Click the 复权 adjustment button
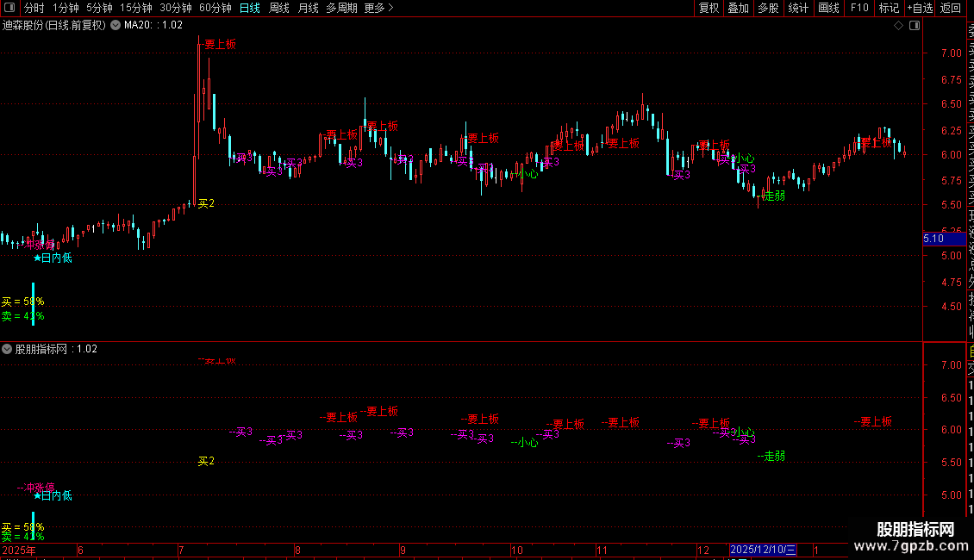This screenshot has width=974, height=560. (x=709, y=8)
